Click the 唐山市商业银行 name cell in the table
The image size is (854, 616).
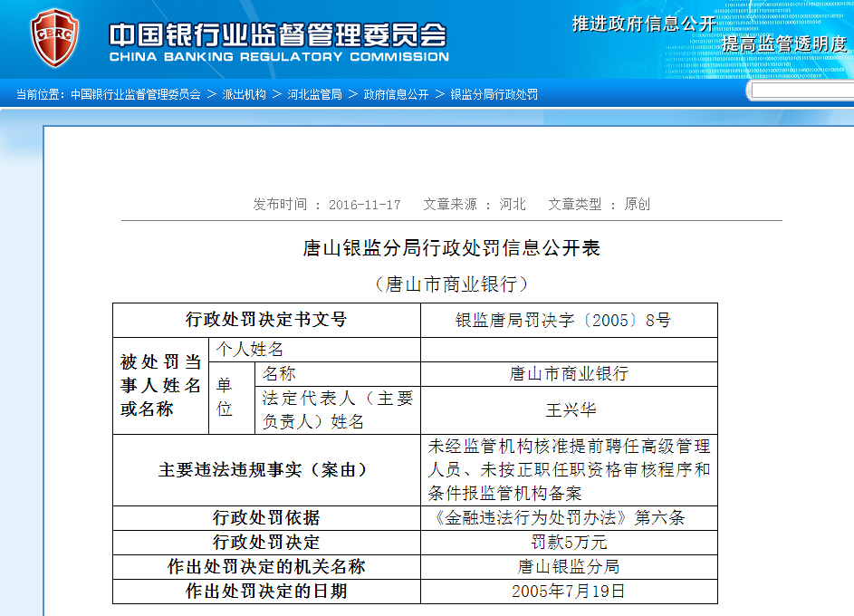click(569, 373)
